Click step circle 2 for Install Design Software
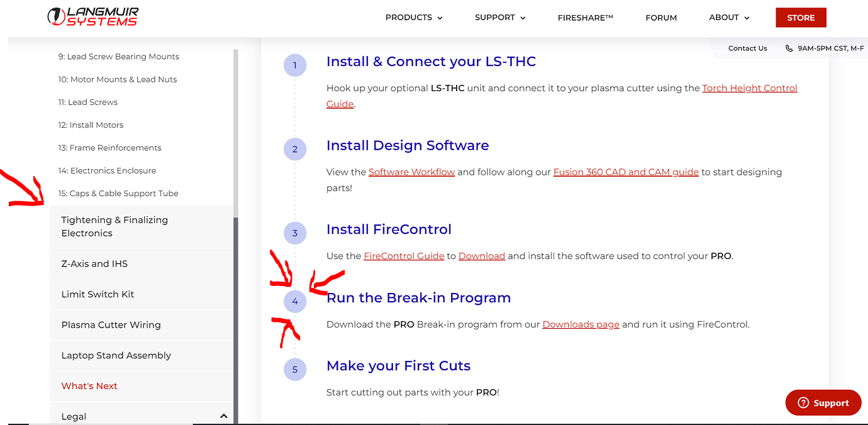 tap(295, 149)
